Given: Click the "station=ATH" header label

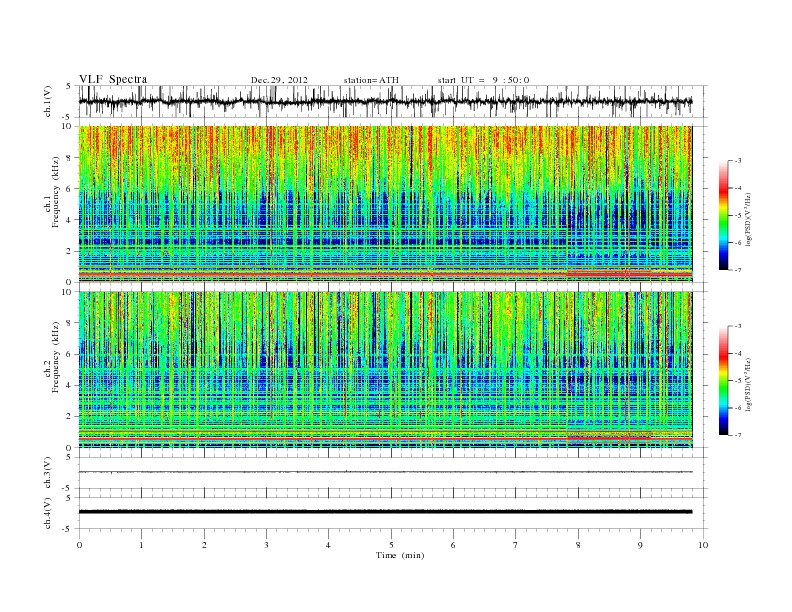Looking at the screenshot, I should coord(371,80).
